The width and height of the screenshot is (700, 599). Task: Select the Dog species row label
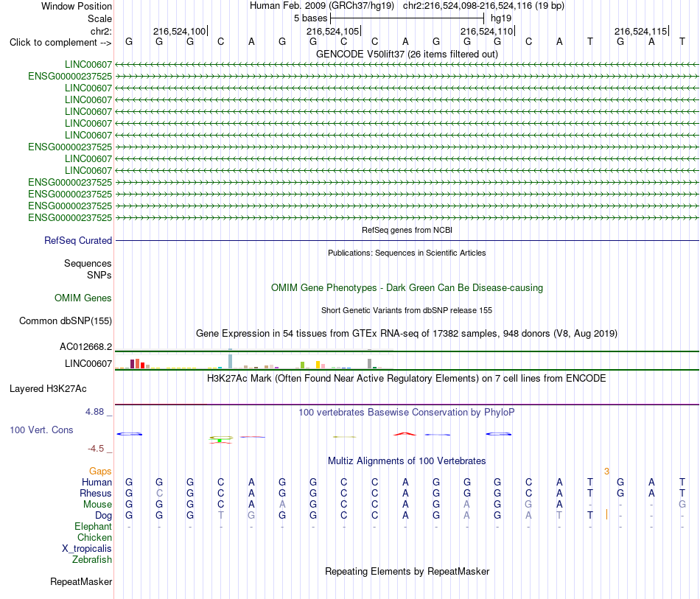(103, 516)
